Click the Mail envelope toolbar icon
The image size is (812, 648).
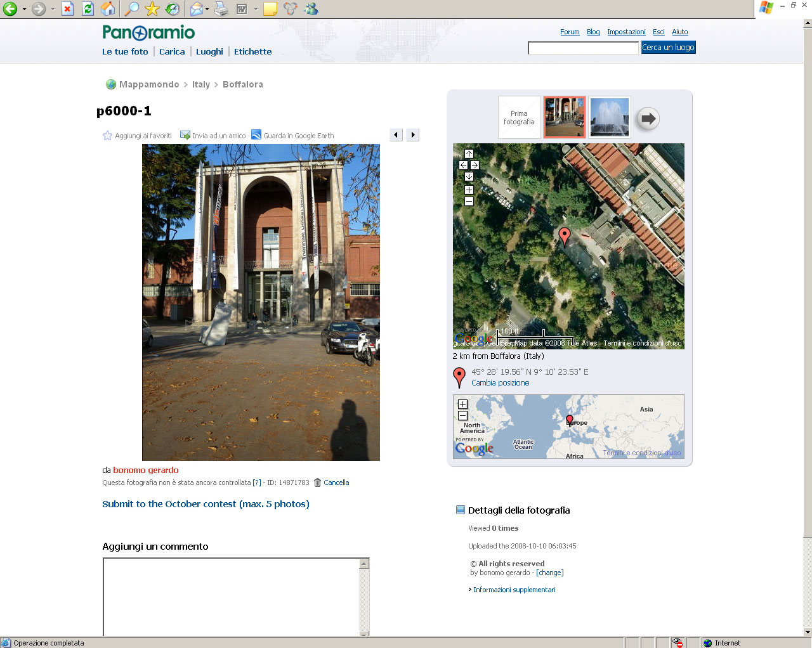tap(197, 9)
